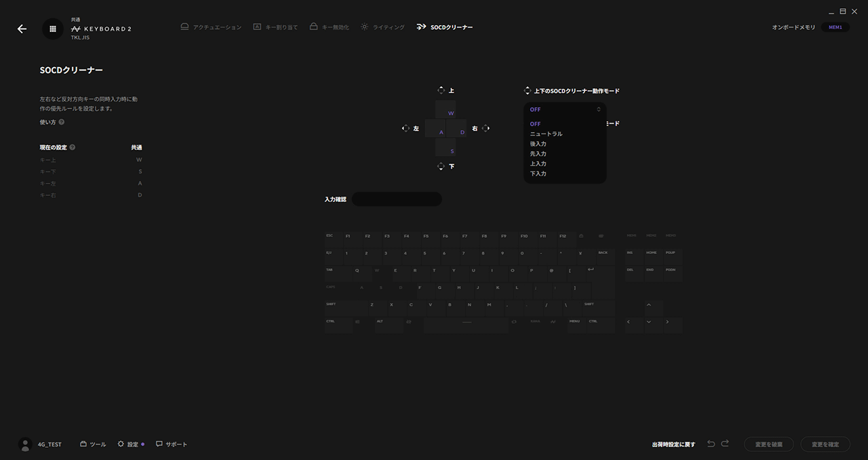This screenshot has width=868, height=460.
Task: Click 出荷時設定に戻す to restore factory settings
Action: (672, 444)
